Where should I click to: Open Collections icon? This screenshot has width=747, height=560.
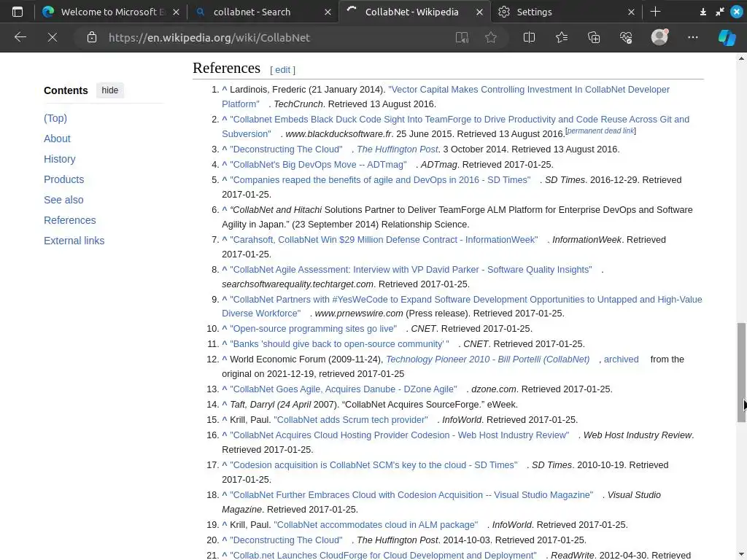pos(594,37)
